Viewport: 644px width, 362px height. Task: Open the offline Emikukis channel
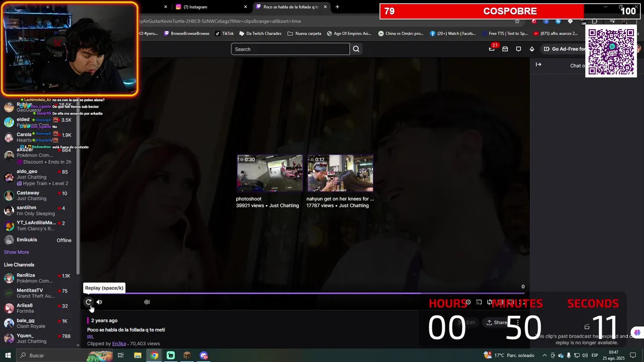click(38, 240)
